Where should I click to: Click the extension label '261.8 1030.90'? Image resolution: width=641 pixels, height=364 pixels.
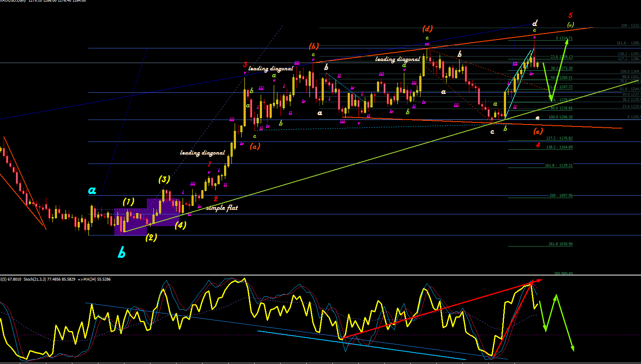pyautogui.click(x=560, y=244)
